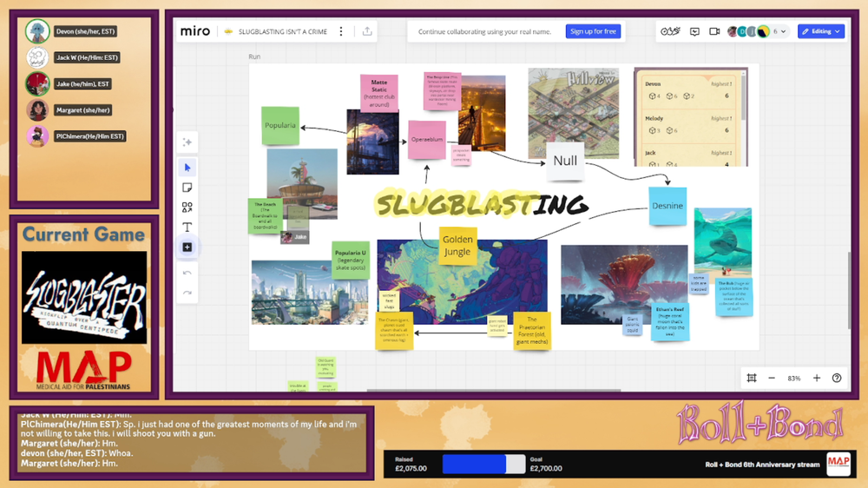Activate the select cursor tool
The image size is (868, 488).
(x=187, y=168)
